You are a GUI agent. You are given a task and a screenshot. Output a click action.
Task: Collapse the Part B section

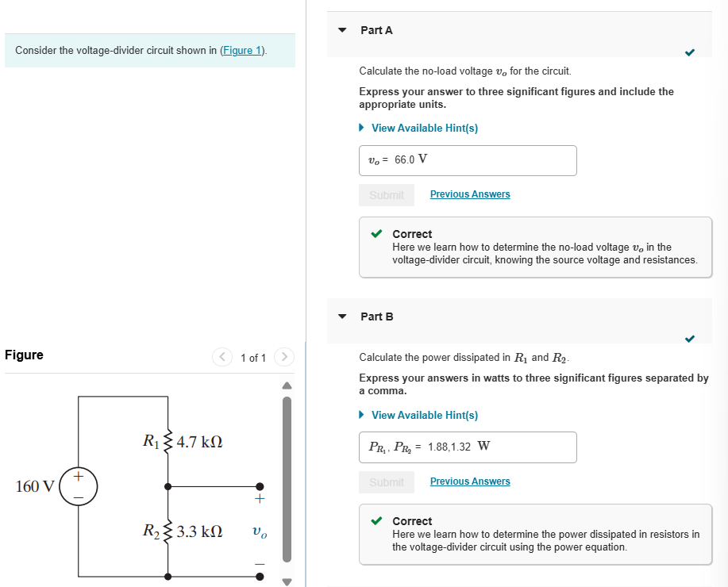pos(341,316)
